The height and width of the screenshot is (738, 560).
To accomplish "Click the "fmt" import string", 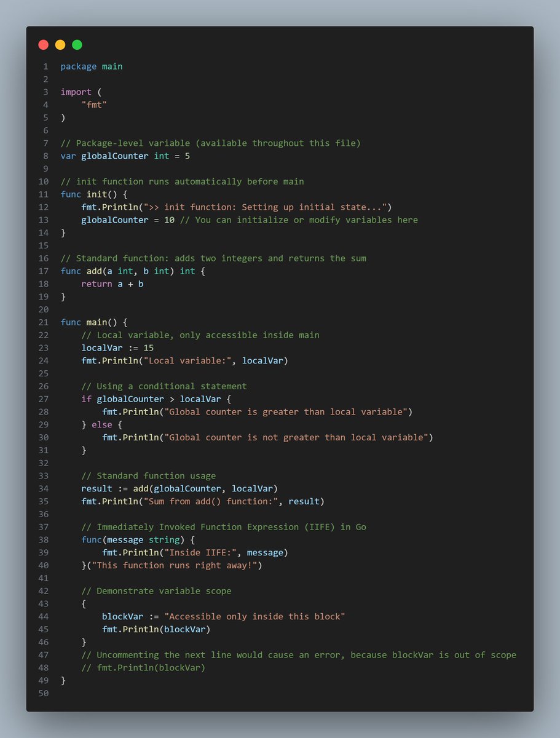I will click(94, 105).
